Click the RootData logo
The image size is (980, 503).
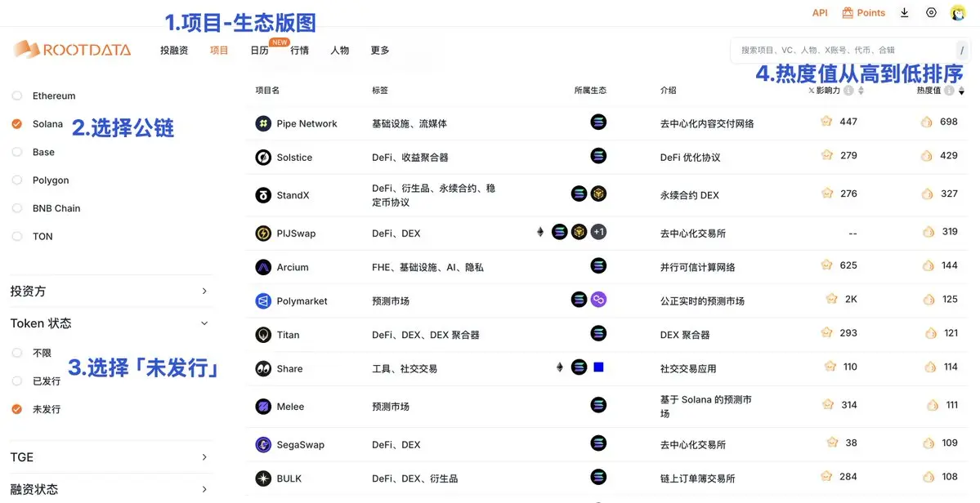point(72,50)
